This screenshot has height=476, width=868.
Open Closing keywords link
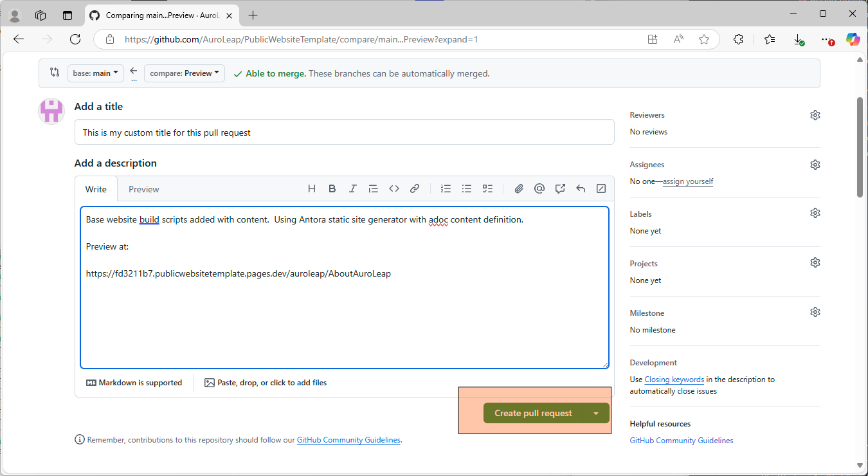click(x=674, y=380)
